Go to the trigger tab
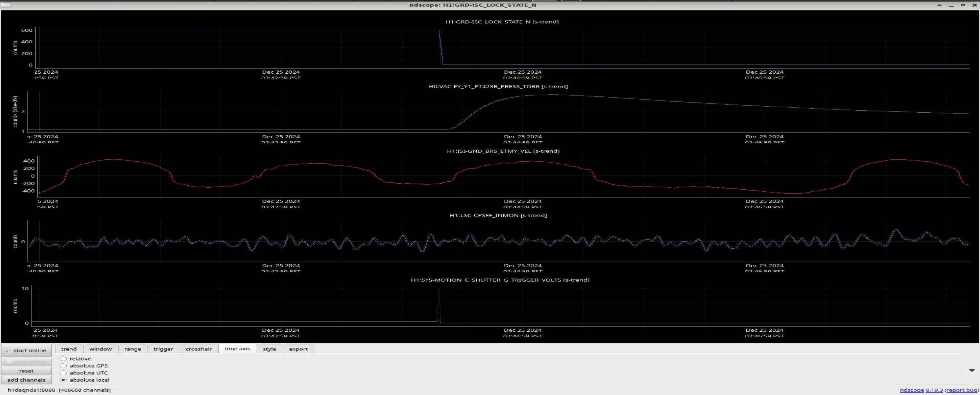 163,349
